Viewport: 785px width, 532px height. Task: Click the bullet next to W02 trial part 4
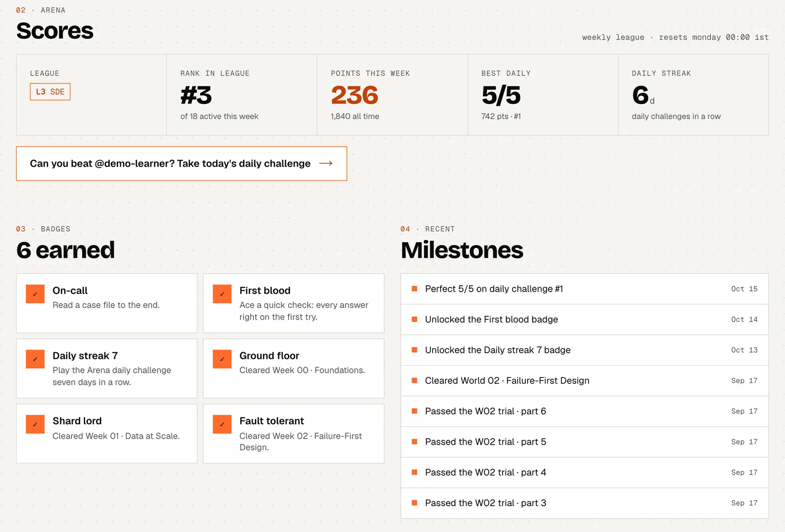(x=414, y=472)
